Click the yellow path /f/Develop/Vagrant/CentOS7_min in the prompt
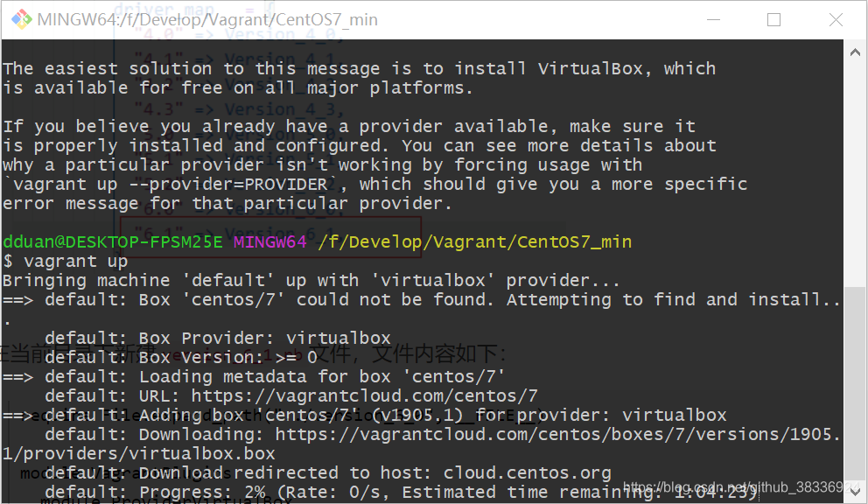 475,242
